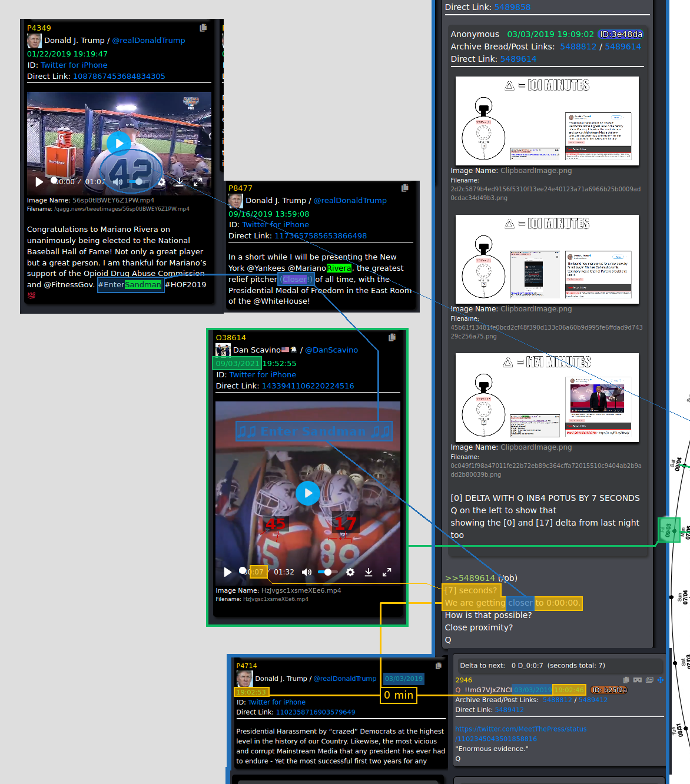
Task: Click the 0 min delta label
Action: pos(399,695)
